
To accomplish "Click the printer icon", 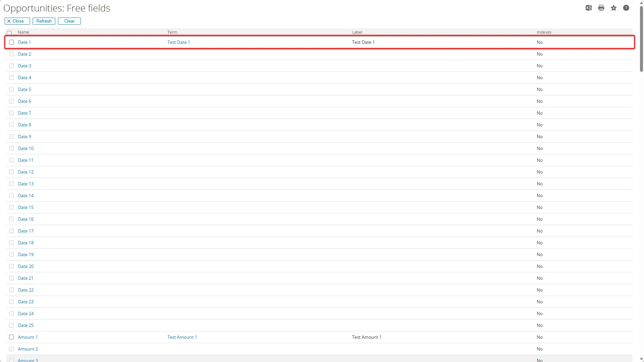I will [x=601, y=8].
